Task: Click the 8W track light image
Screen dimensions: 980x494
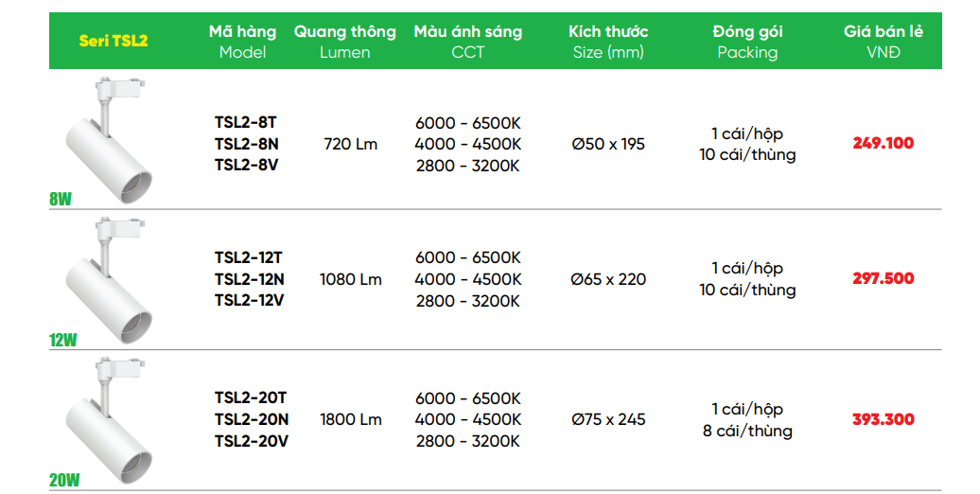Action: (108, 140)
